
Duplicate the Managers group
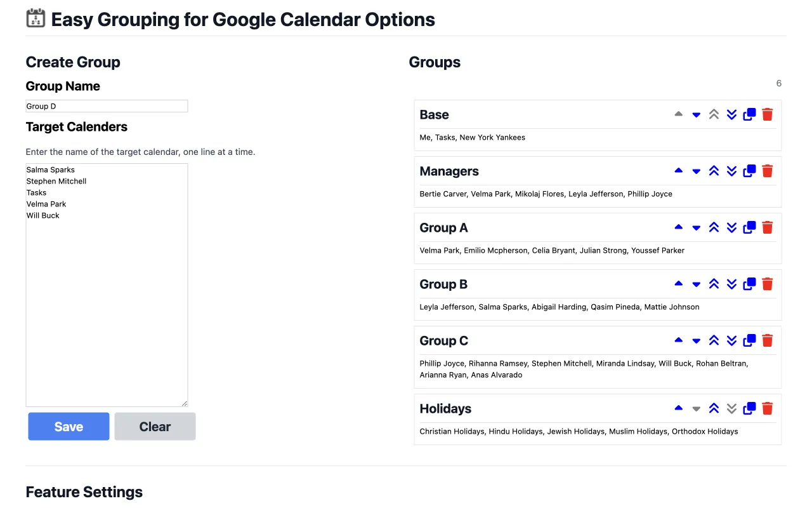click(x=749, y=171)
